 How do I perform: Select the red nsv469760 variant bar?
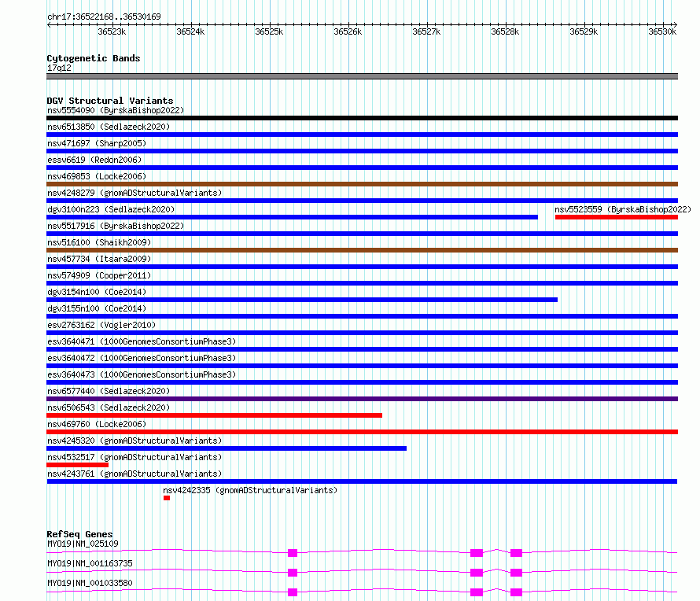click(362, 432)
